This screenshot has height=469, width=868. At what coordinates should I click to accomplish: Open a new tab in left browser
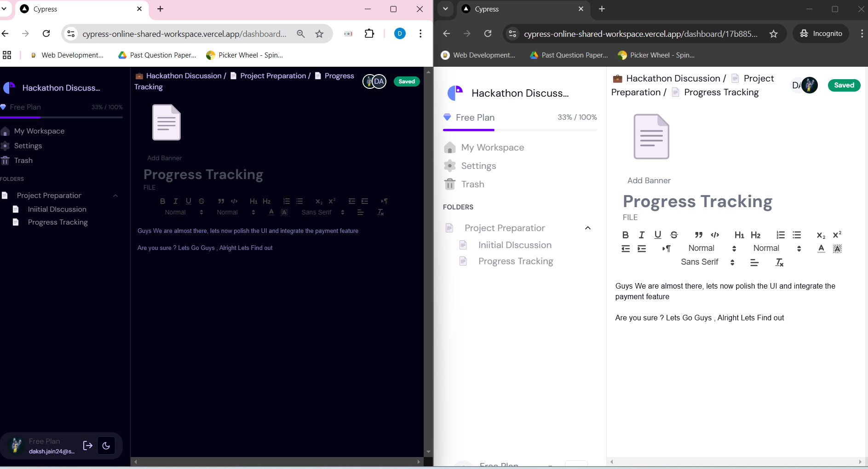[x=161, y=9]
